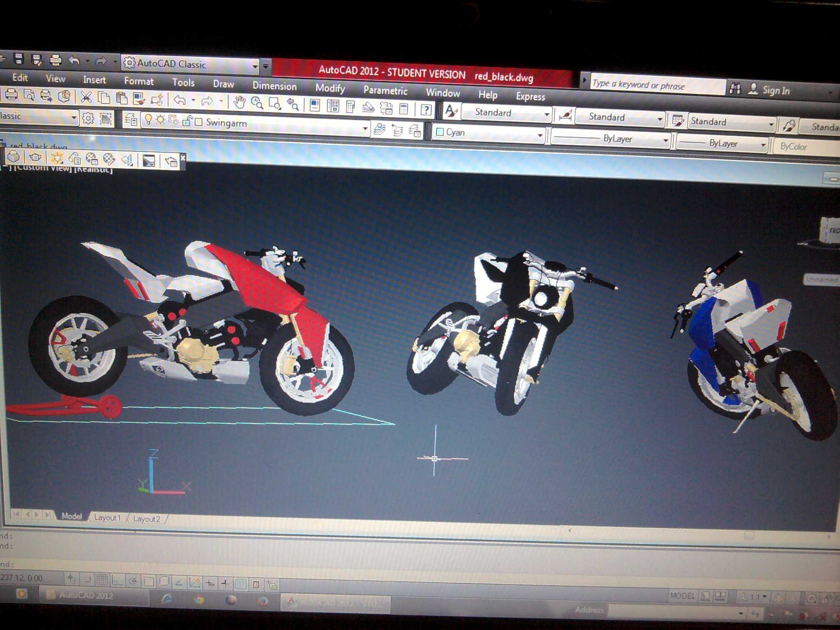Open the Materials Browser icon on Render toolbar
Image resolution: width=840 pixels, height=630 pixels.
click(x=91, y=159)
